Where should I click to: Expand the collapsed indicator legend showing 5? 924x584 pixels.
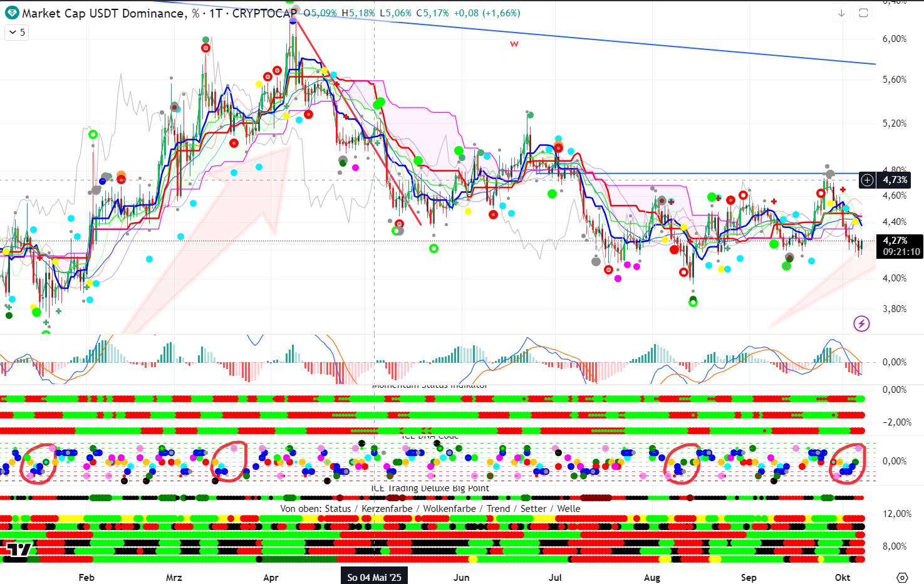17,32
